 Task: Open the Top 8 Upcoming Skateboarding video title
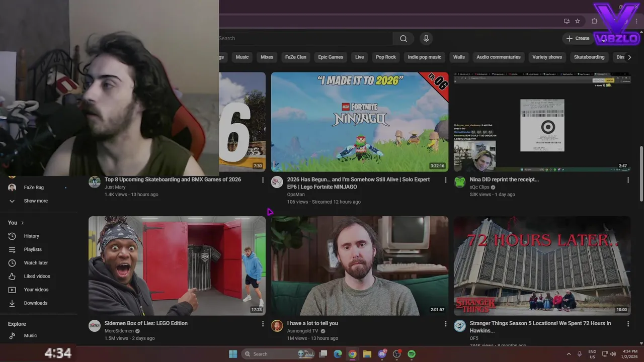click(173, 179)
